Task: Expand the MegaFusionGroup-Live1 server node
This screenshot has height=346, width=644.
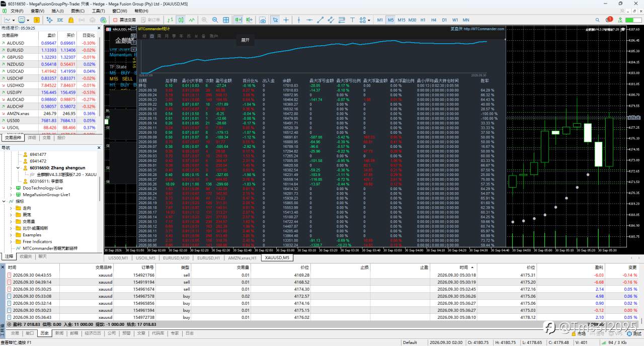Action: pos(12,195)
